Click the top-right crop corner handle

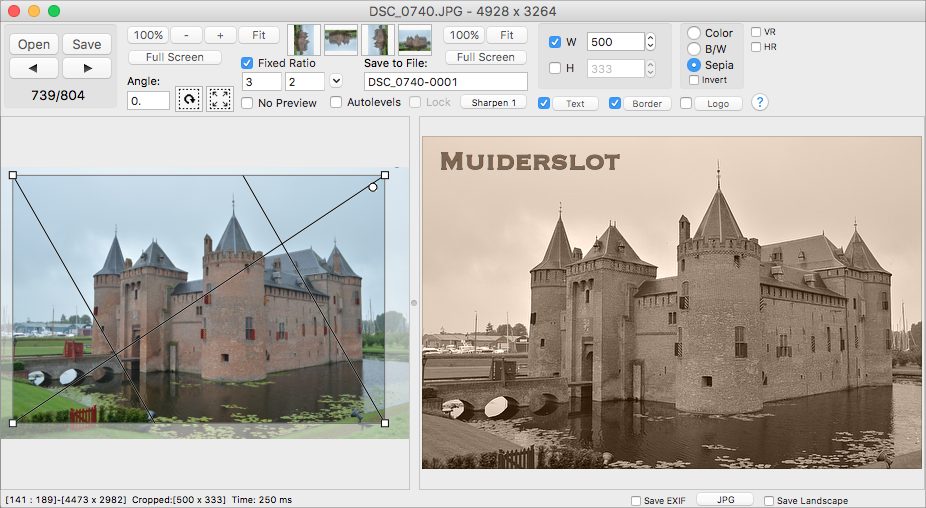[385, 175]
